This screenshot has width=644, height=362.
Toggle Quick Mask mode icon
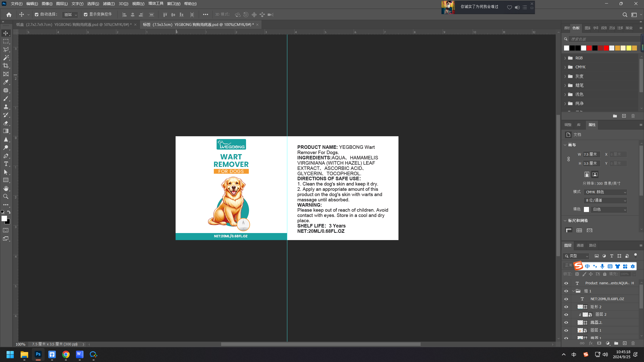6,230
